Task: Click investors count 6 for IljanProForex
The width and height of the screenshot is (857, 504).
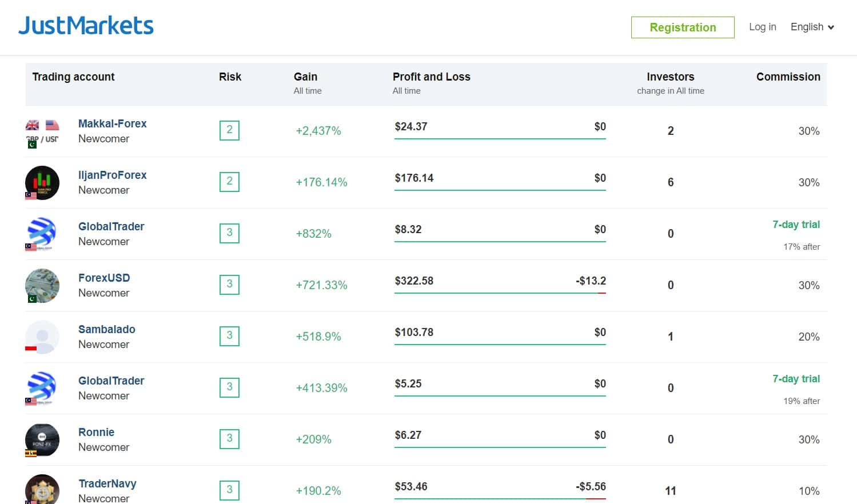Action: 670,182
